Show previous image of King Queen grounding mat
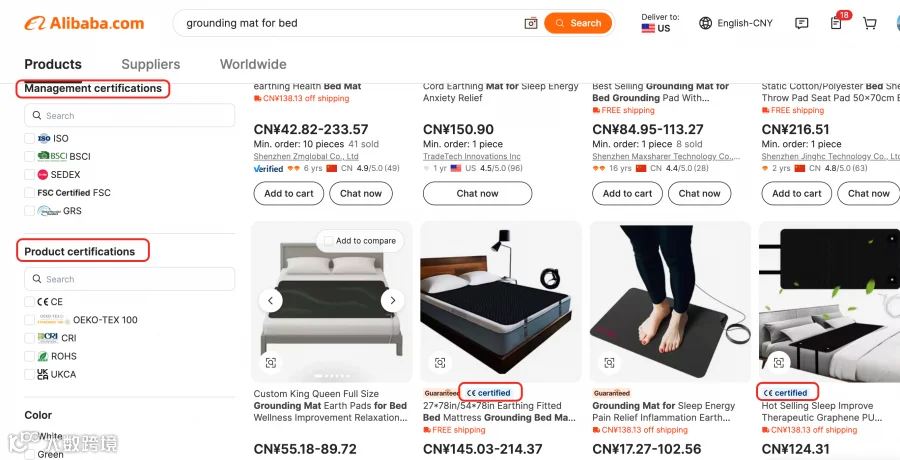This screenshot has height=460, width=900. coord(270,300)
